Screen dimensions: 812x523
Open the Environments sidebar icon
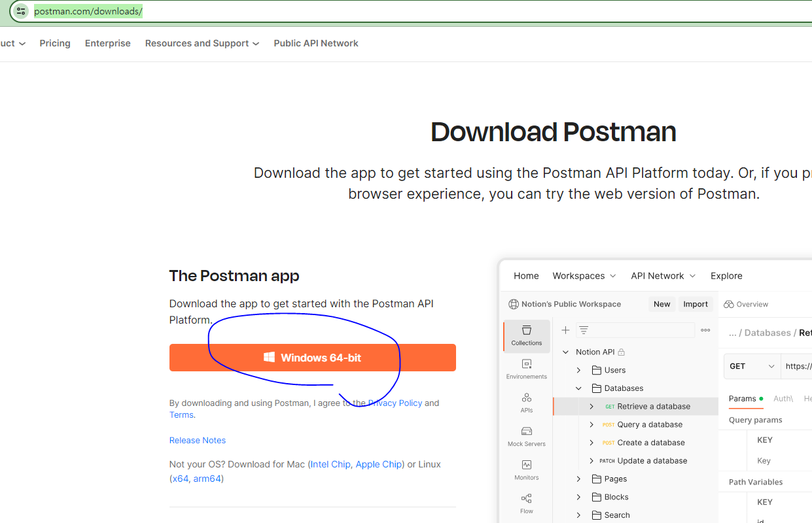[527, 369]
